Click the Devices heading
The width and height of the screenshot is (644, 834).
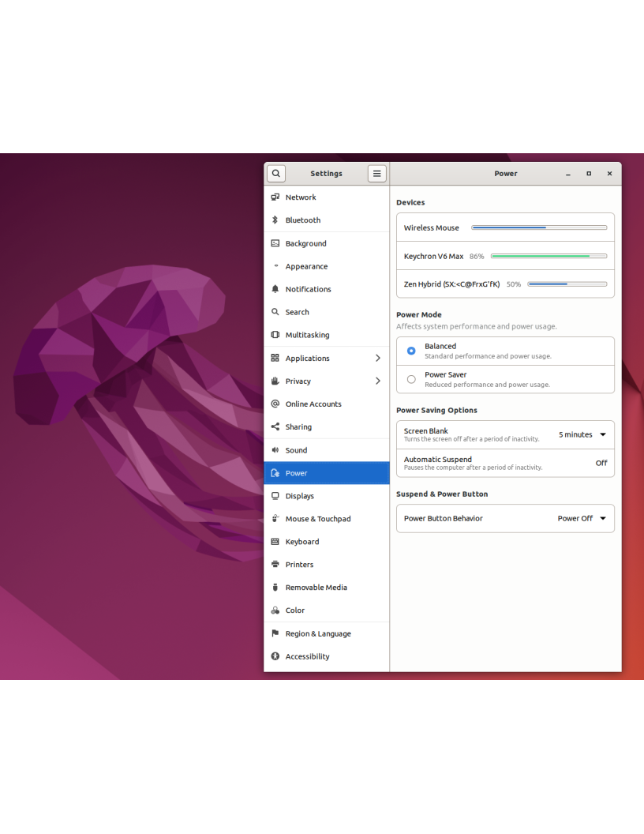[x=410, y=203]
